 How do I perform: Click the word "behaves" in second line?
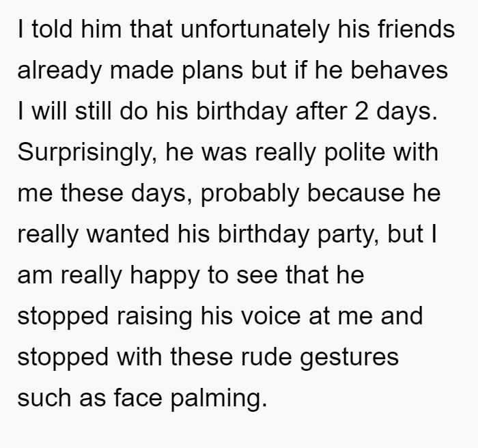coord(399,70)
